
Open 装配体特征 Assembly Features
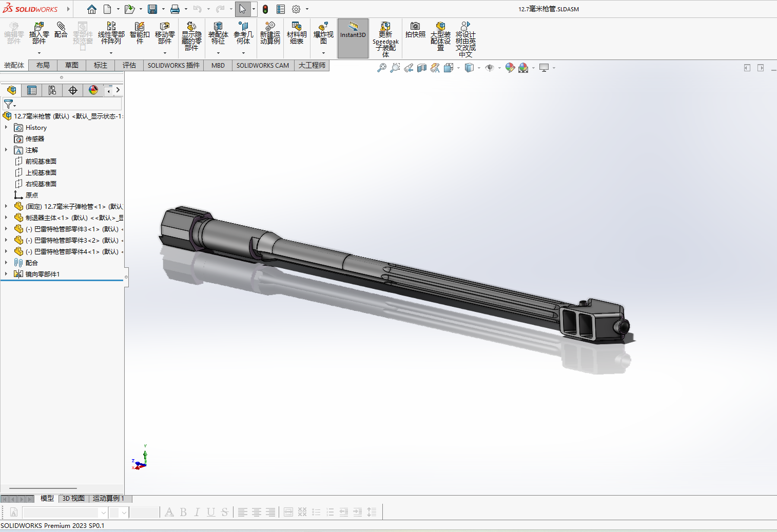218,33
